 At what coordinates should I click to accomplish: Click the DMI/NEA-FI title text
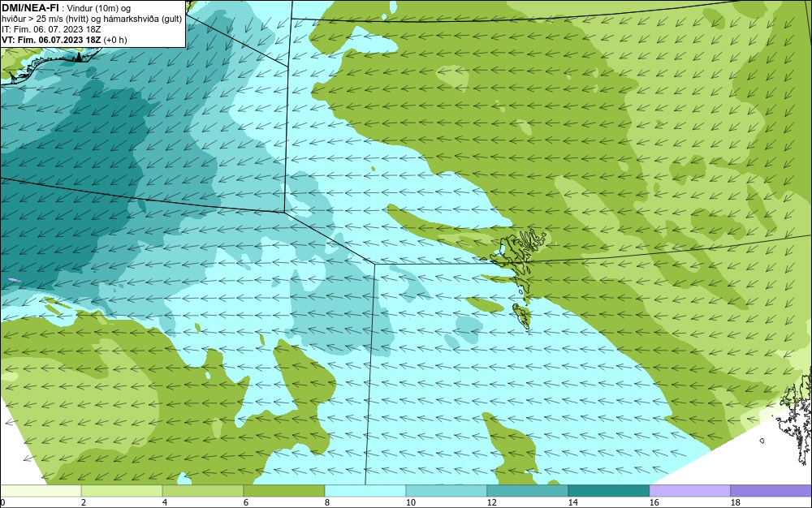[30, 7]
